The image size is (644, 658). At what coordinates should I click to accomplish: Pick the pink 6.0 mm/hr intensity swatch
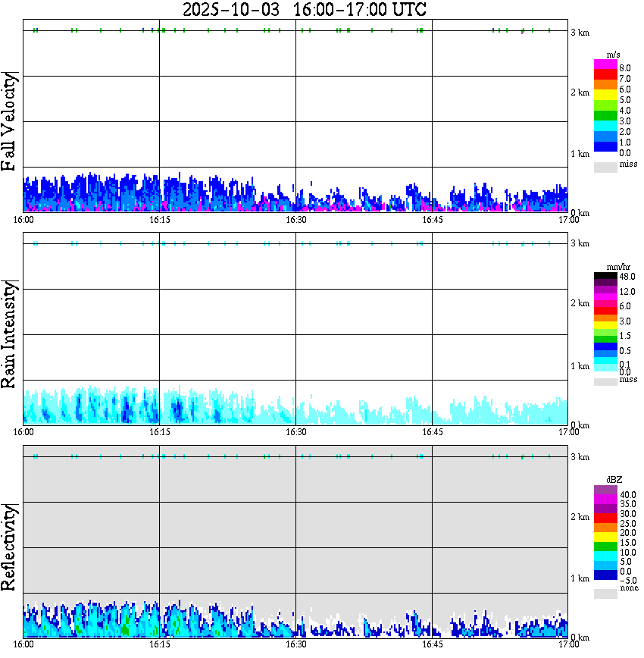[x=605, y=304]
